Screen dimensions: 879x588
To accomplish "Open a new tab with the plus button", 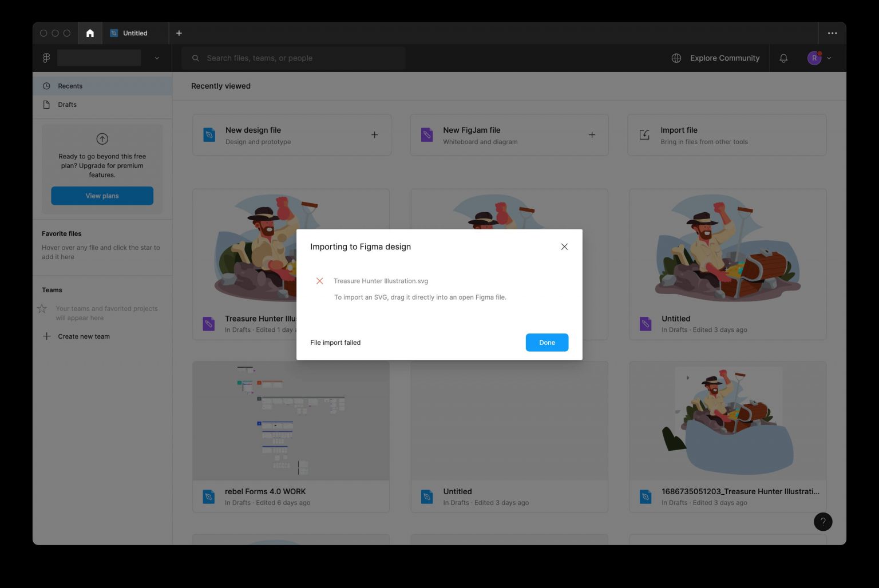I will (179, 33).
